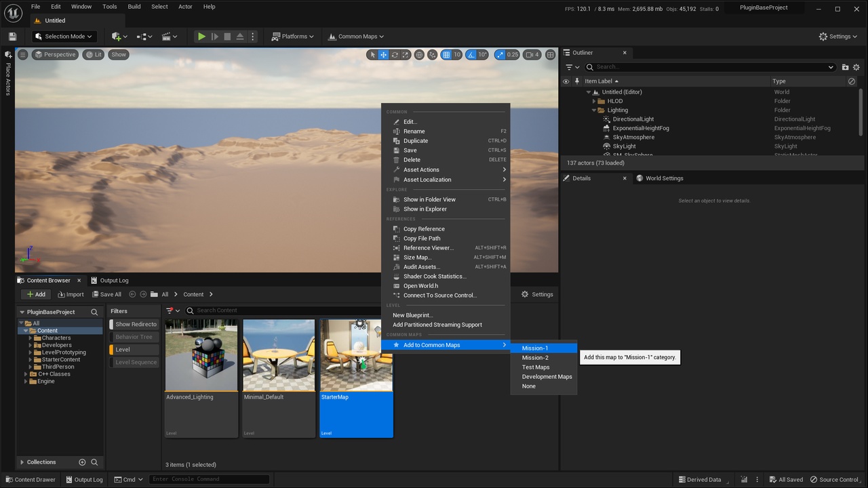
Task: Open the camera speed setting icon
Action: coord(532,55)
